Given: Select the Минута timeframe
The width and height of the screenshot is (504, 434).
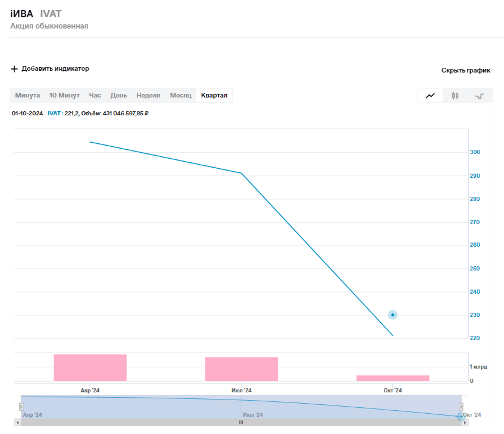Looking at the screenshot, I should [x=27, y=95].
